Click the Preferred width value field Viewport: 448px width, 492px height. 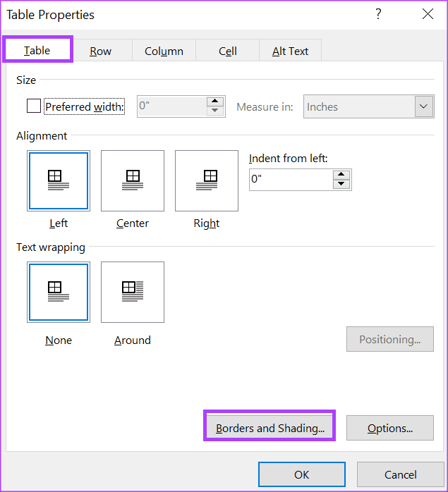point(172,106)
